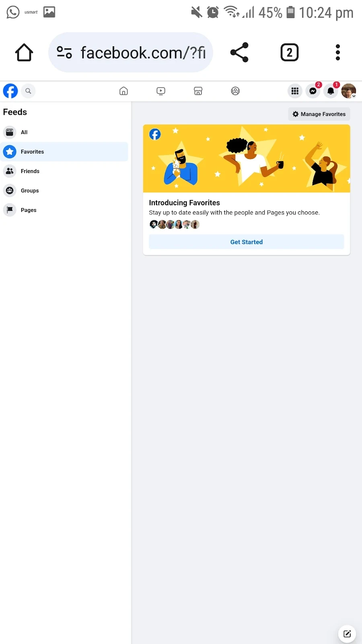Open the nine-dot menu grid
The width and height of the screenshot is (362, 644).
pos(295,91)
